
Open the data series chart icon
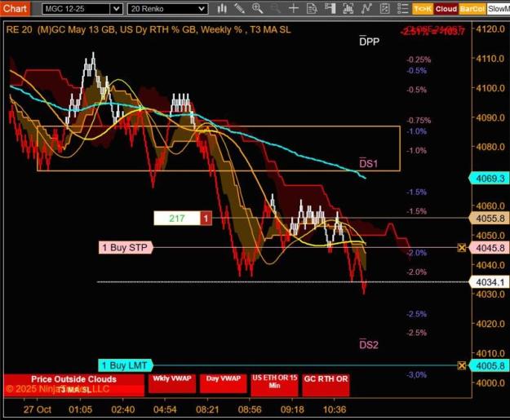coord(348,8)
